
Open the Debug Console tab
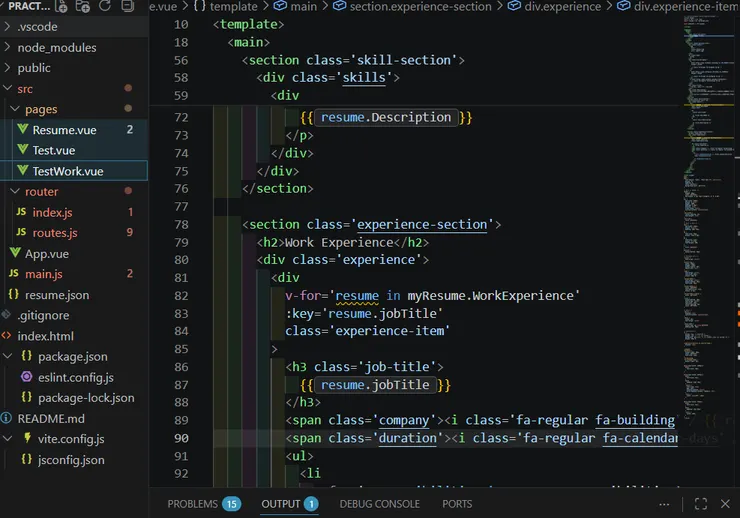coord(379,504)
